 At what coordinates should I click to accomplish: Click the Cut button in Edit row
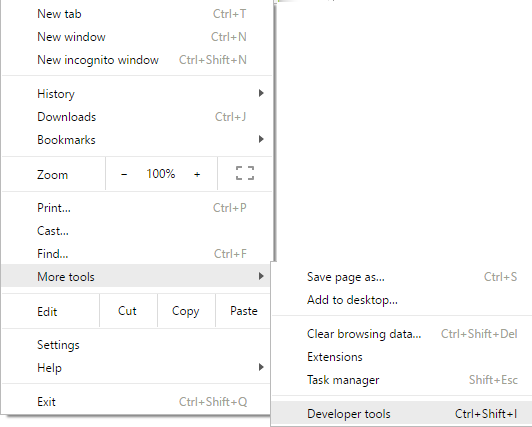(128, 311)
